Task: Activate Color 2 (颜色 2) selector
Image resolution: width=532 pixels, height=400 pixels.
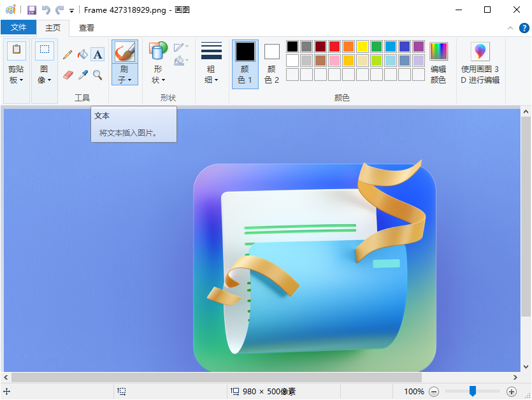Action: [272, 64]
